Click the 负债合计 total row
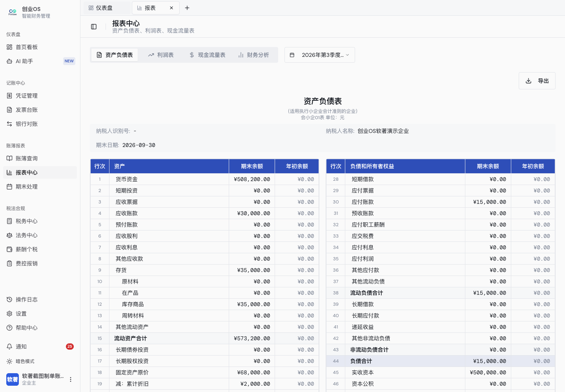 pos(441,361)
